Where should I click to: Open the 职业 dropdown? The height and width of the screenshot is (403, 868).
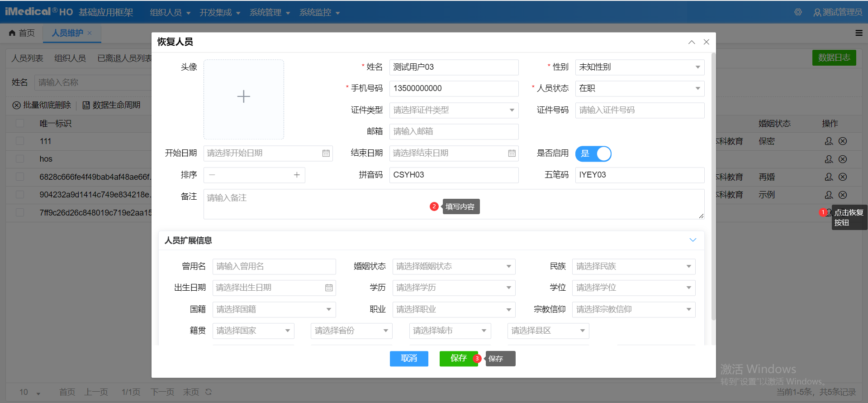point(454,309)
